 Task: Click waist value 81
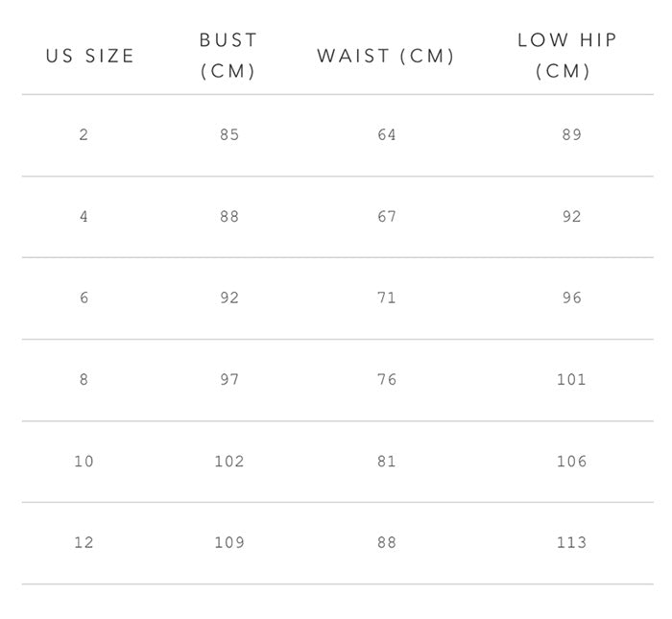tap(387, 462)
